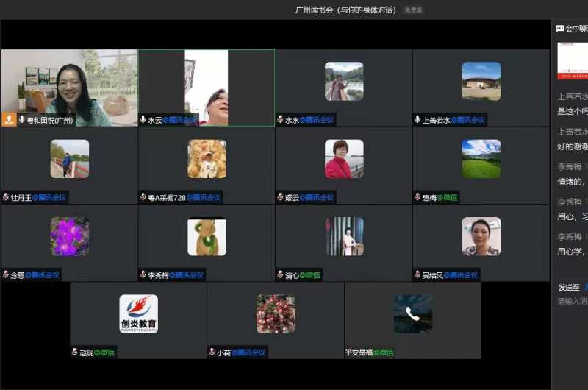588x390 pixels.
Task: Click the microphone icon beside 上善若水
Action: (417, 120)
